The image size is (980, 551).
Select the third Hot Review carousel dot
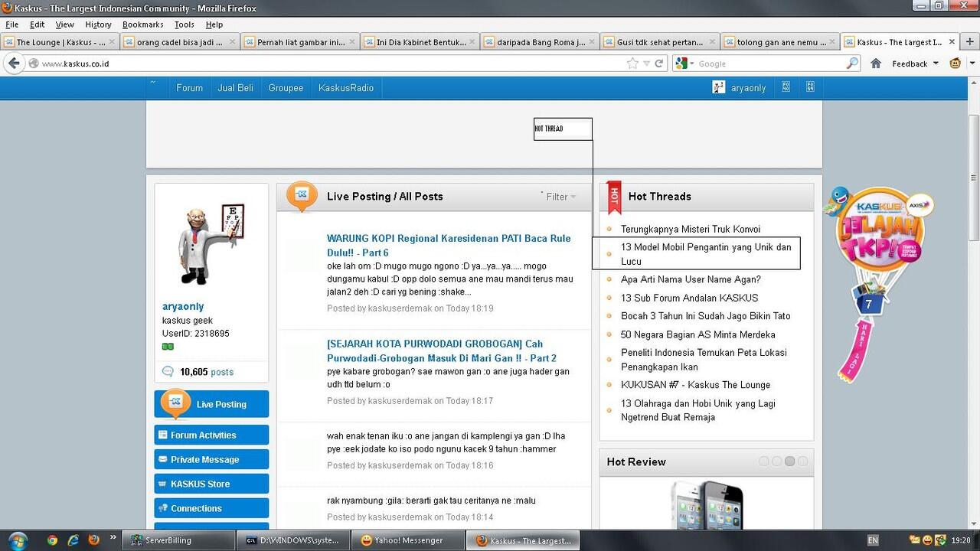789,461
